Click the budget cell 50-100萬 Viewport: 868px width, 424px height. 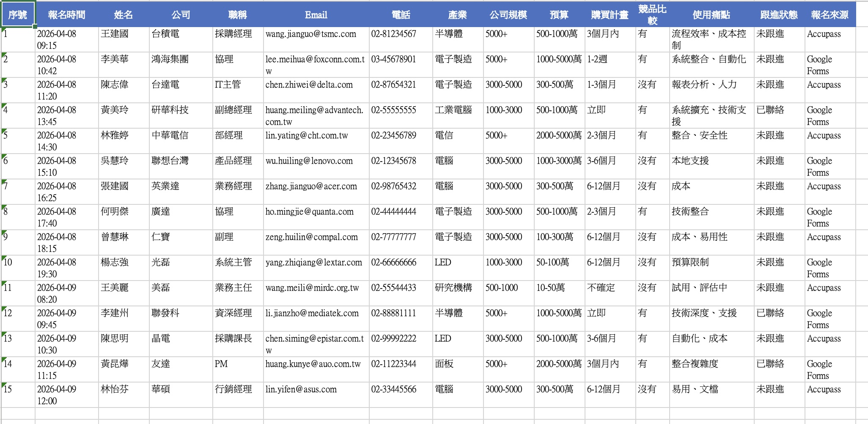coord(559,268)
